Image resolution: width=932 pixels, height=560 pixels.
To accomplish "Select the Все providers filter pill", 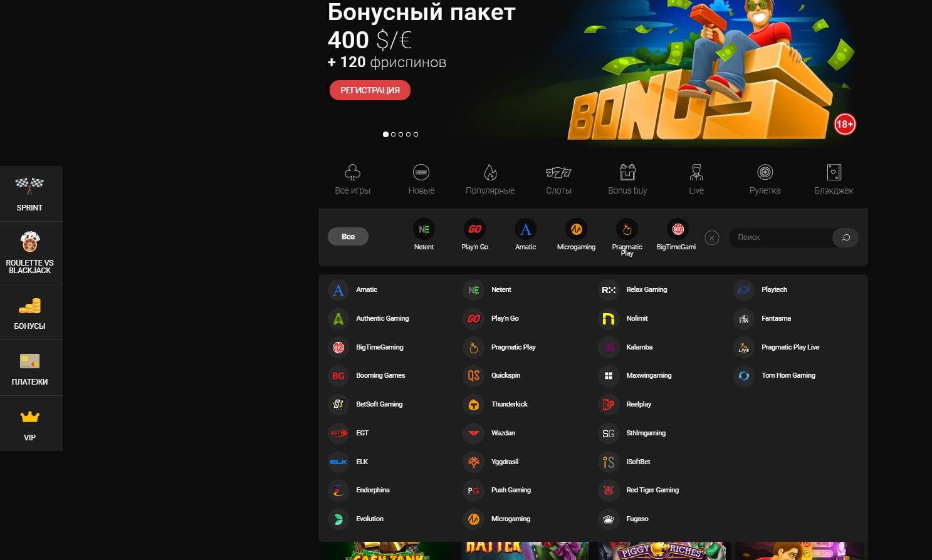I will tap(348, 237).
